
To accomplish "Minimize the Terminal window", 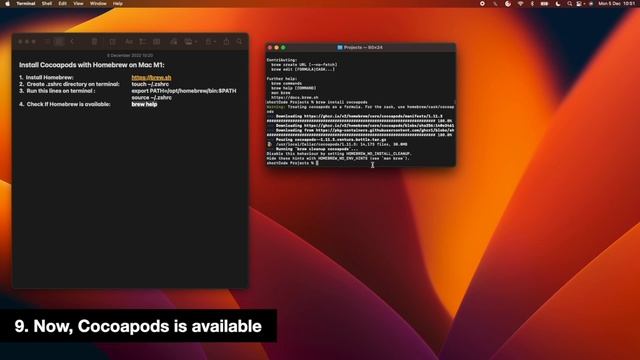I will 276,48.
